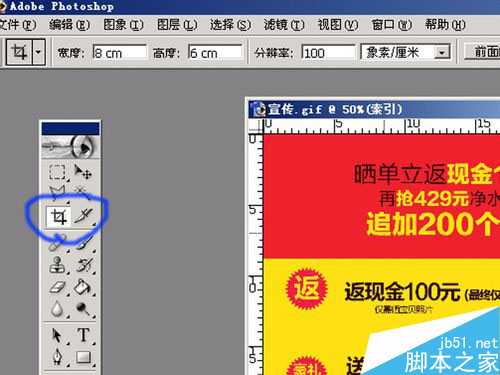Click document icon in 宣传.gif title bar
Image resolution: width=500 pixels, height=375 pixels.
[x=258, y=110]
